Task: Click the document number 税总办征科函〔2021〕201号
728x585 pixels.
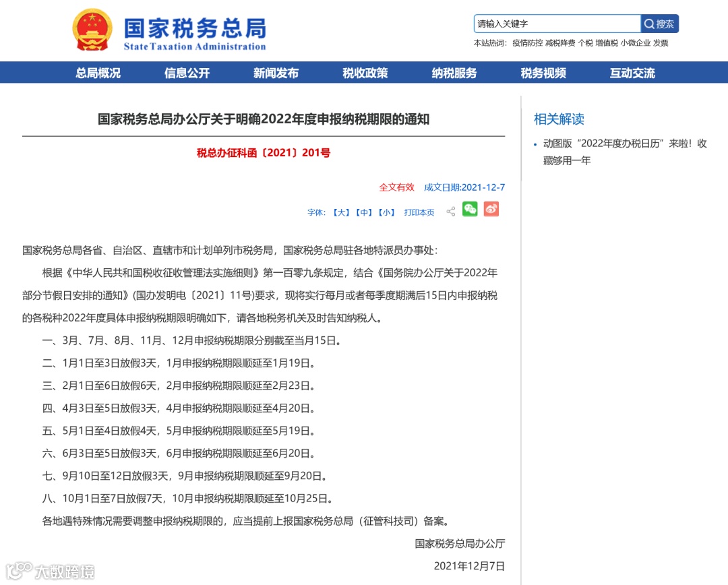Action: pyautogui.click(x=264, y=153)
